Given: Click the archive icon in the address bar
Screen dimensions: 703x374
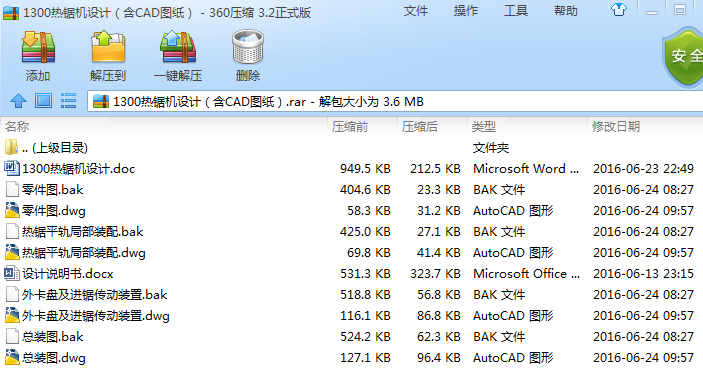Looking at the screenshot, I should point(101,101).
